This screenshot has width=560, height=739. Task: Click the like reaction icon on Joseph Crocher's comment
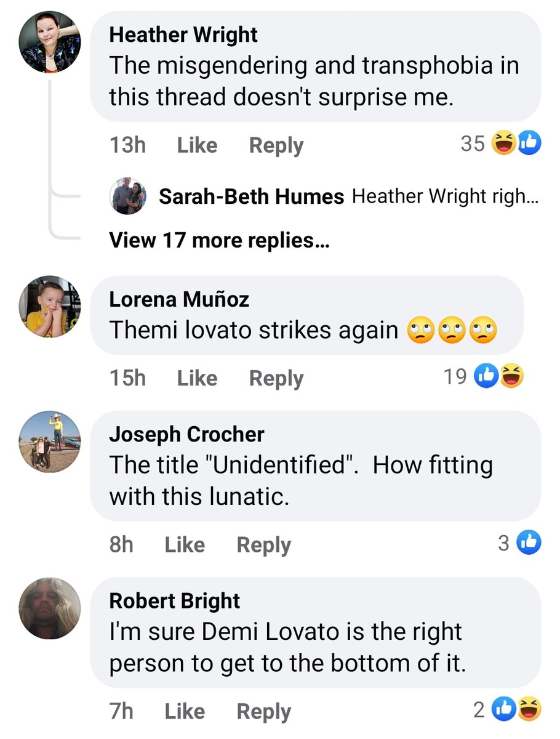(529, 543)
